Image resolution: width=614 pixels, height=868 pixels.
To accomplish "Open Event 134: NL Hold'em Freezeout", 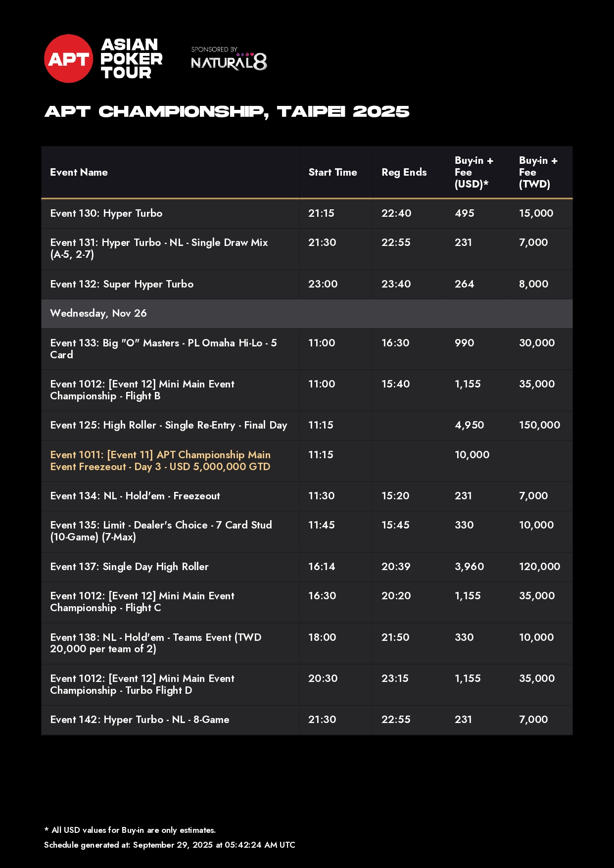I will [x=135, y=496].
